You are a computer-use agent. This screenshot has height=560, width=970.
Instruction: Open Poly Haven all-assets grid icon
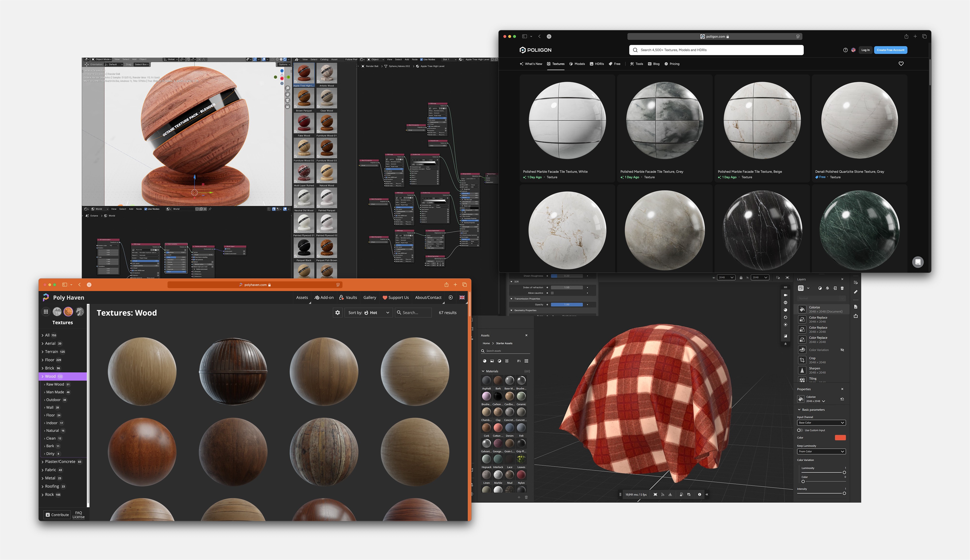tap(46, 312)
